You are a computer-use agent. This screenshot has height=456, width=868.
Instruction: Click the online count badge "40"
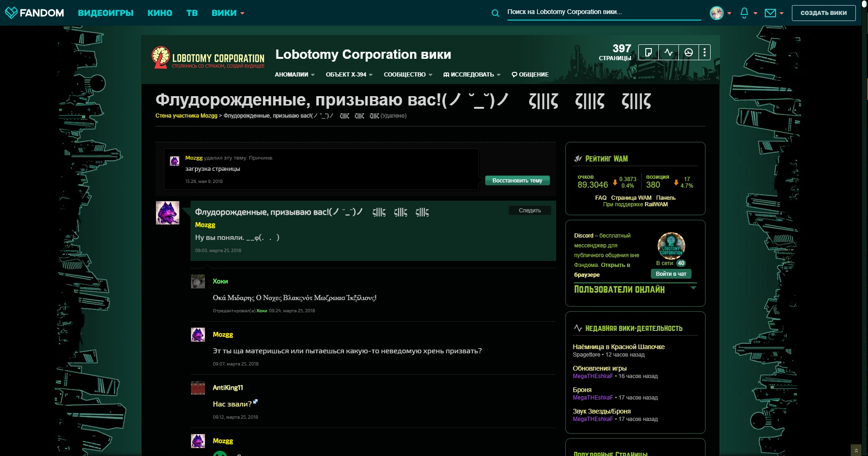(x=681, y=263)
